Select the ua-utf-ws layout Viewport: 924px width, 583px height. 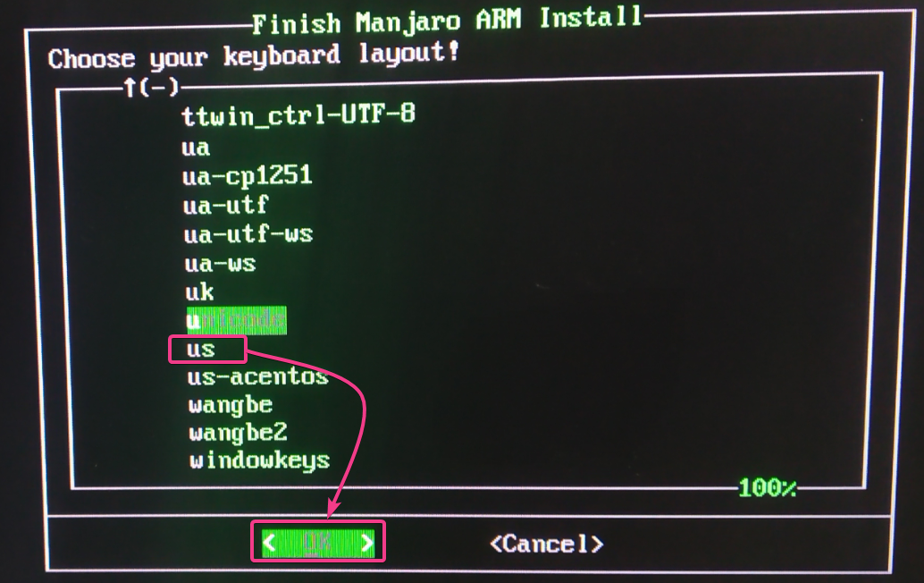pyautogui.click(x=248, y=234)
